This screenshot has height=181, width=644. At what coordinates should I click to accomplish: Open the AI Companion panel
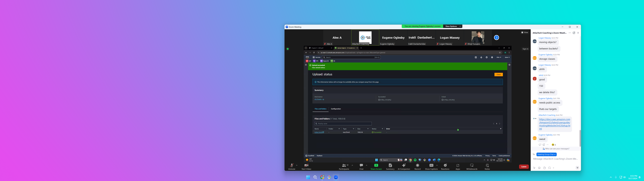pyautogui.click(x=404, y=166)
